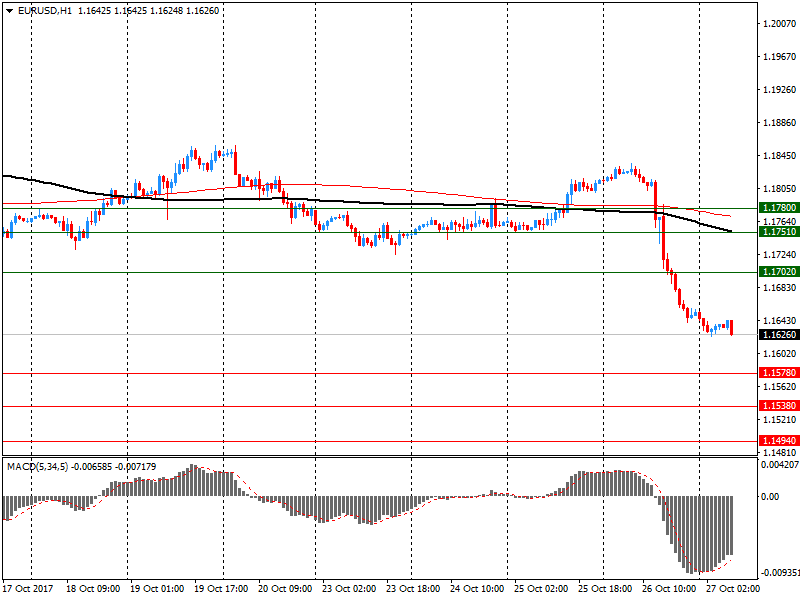Select the 1.17020 green level label

(x=779, y=272)
